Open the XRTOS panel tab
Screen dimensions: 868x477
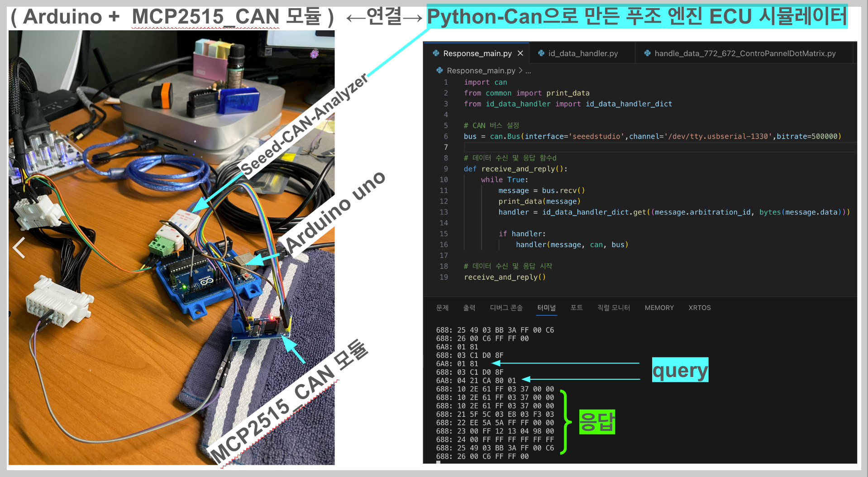pos(700,308)
